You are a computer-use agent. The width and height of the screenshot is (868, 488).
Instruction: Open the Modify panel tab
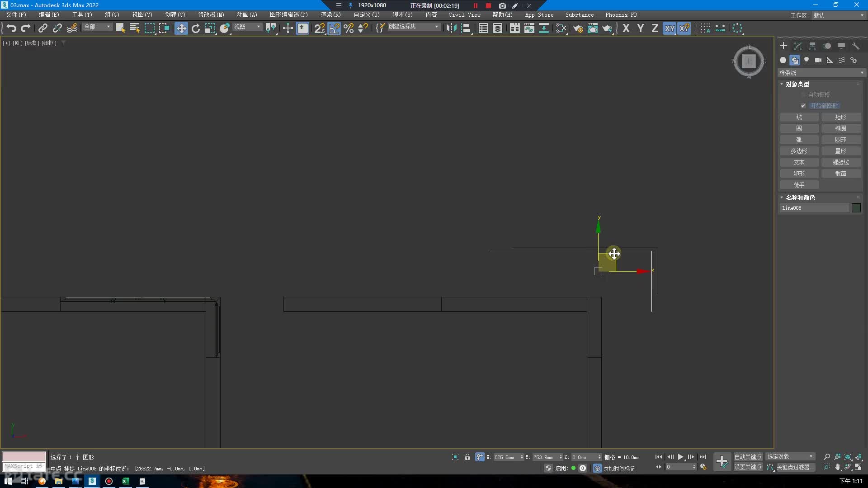tap(798, 46)
